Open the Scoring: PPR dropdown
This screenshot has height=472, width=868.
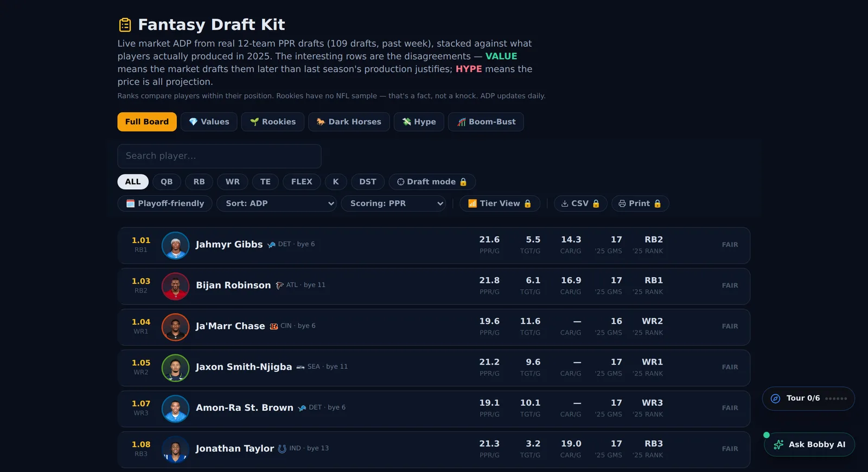tap(393, 203)
